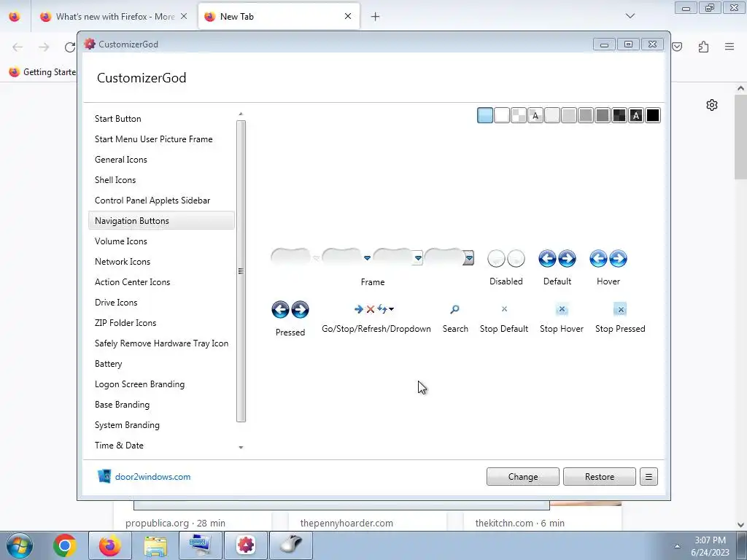747x560 pixels.
Task: Select the Pressed navigation buttons image
Action: (290, 309)
